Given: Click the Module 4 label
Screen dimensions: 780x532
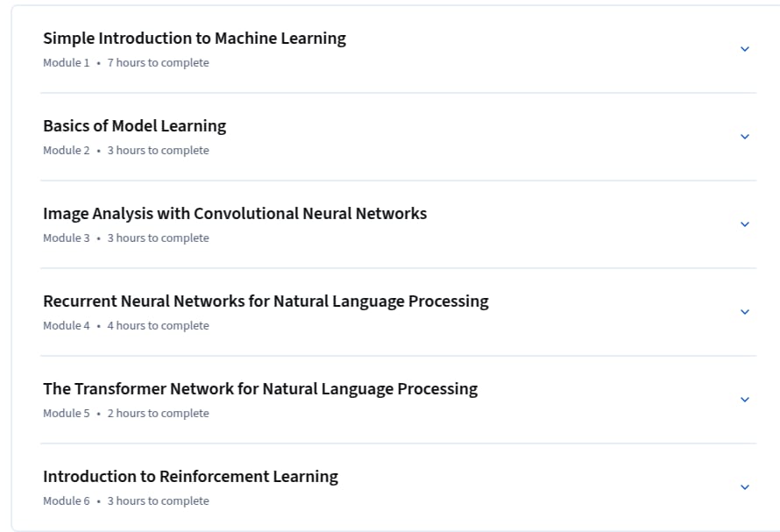Looking at the screenshot, I should coord(66,325).
